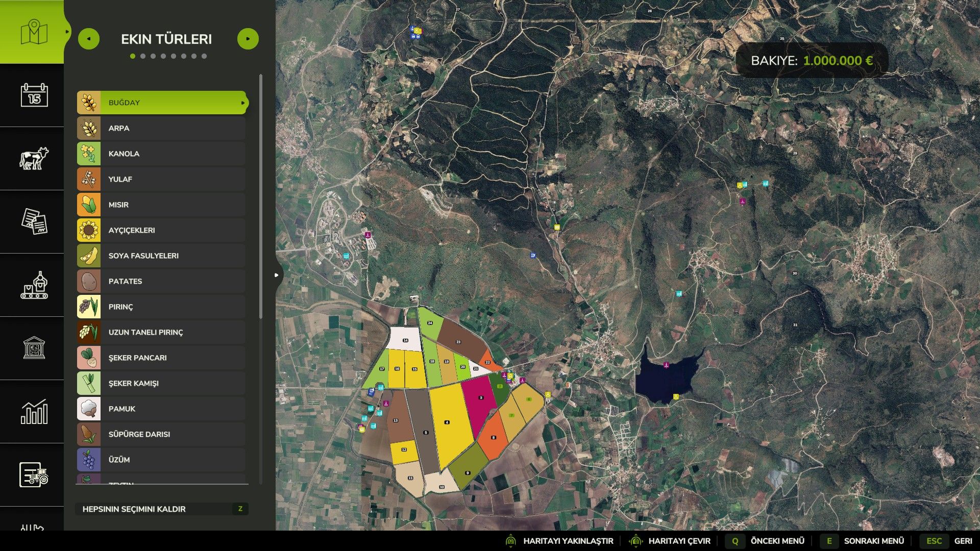980x551 pixels.
Task: Click Önceki Menü Q button
Action: (765, 541)
